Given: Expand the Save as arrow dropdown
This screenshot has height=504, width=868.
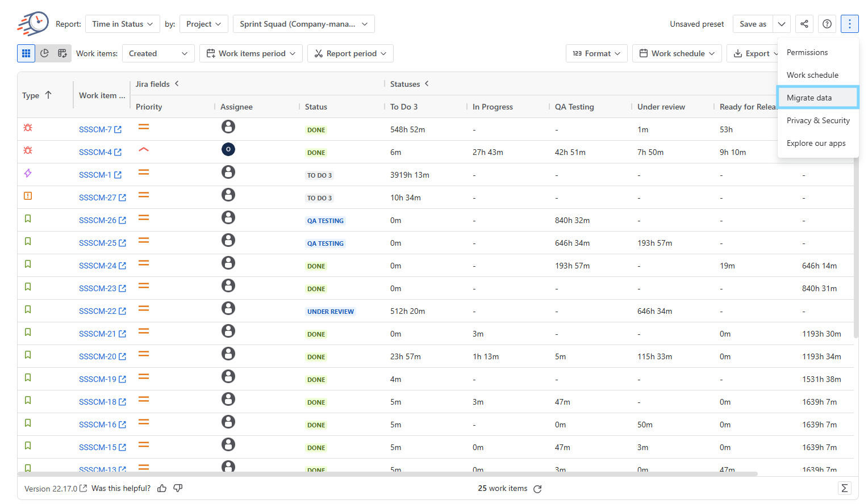Looking at the screenshot, I should 782,24.
